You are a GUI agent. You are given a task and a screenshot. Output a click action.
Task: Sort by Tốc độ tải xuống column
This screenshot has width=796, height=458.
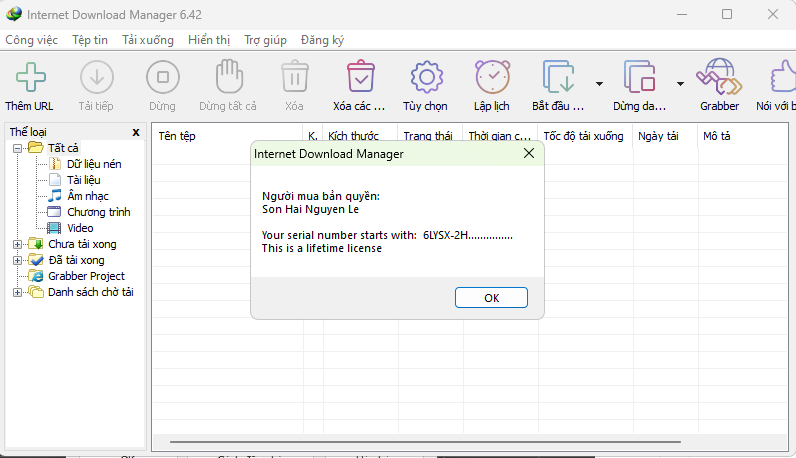(585, 136)
